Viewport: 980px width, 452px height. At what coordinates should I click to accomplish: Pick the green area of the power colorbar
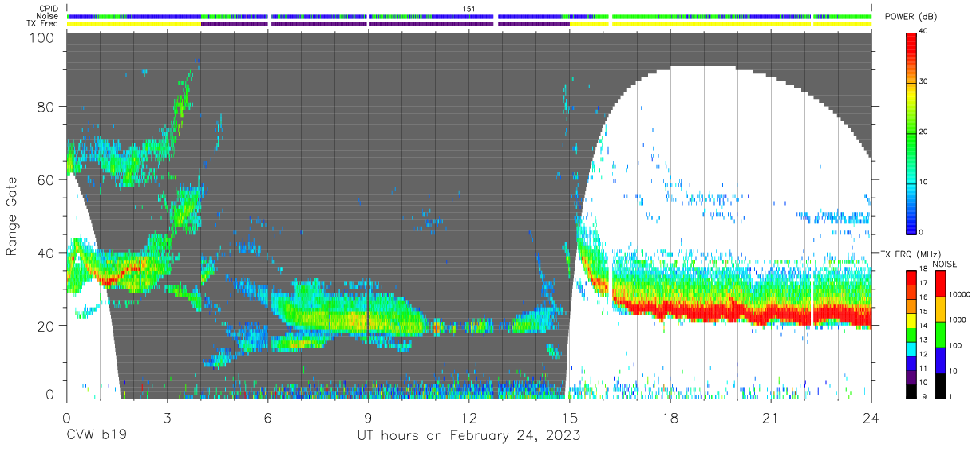click(x=910, y=136)
